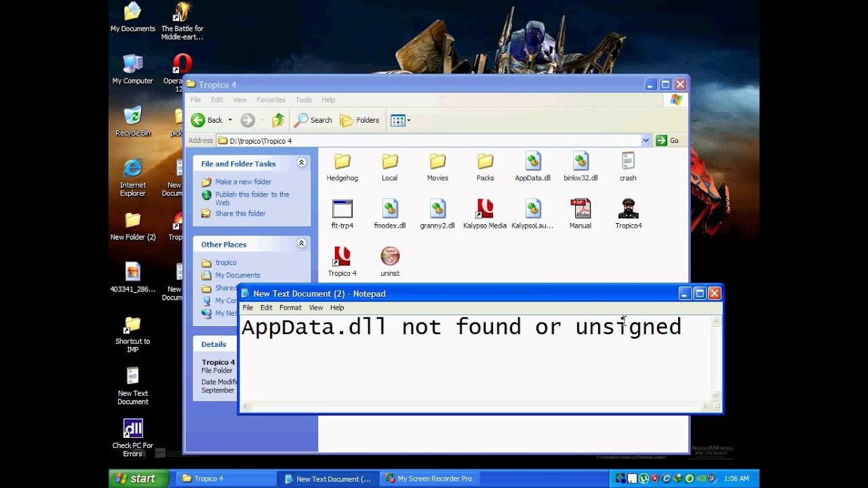Open Notepad File menu

click(x=248, y=308)
